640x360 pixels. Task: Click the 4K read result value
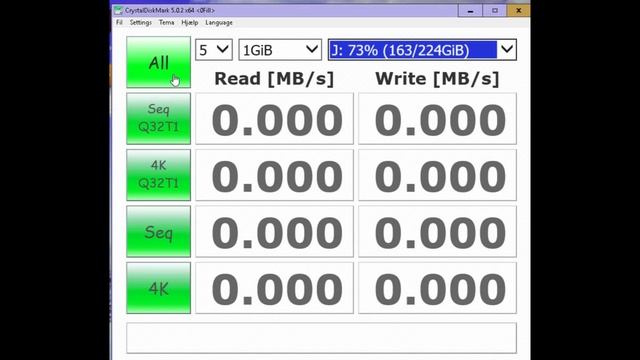[274, 288]
